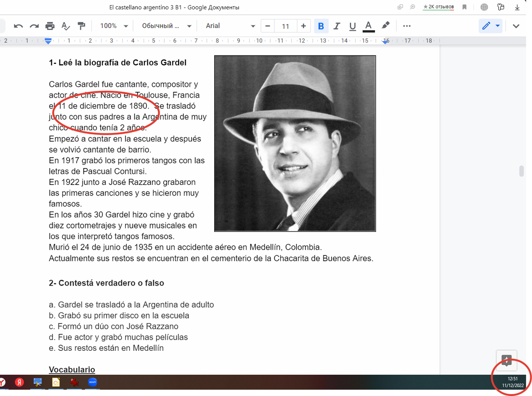This screenshot has height=396, width=532.
Task: Click the font size field showing 11
Action: (x=286, y=26)
